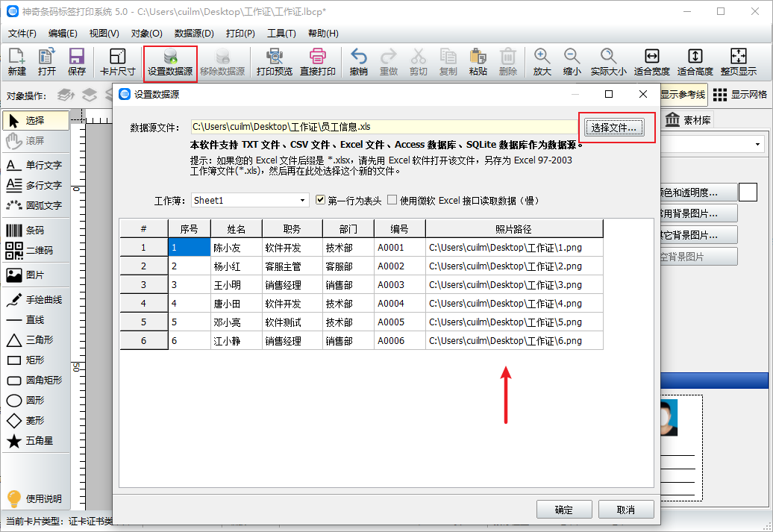Viewport: 773px width, 532px height.
Task: Open the 文件(F) menu
Action: point(22,34)
